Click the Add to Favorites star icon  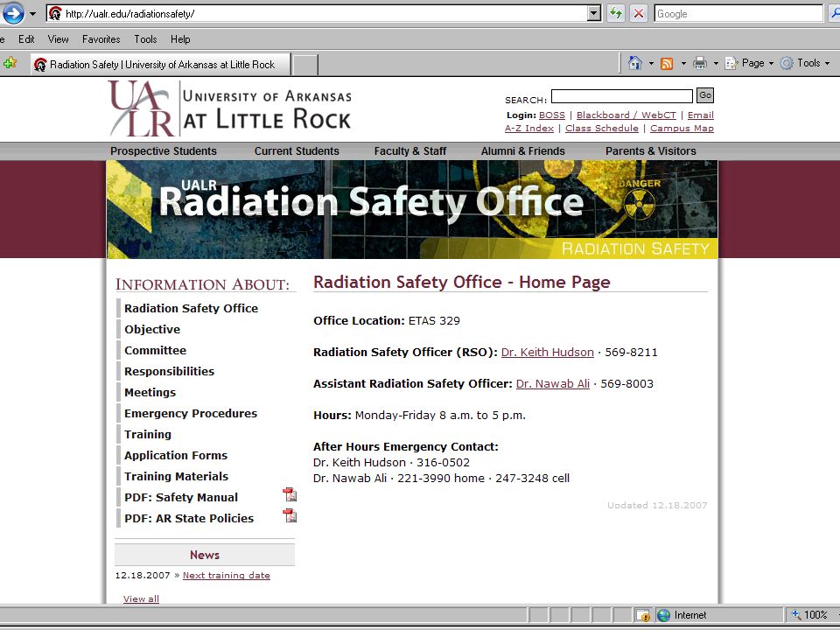10,64
